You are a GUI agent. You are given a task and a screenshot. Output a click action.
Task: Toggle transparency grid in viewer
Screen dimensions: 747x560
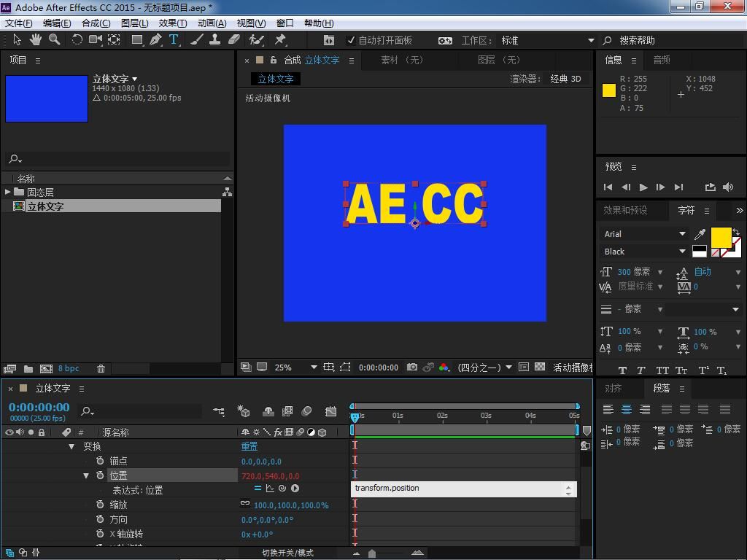pyautogui.click(x=540, y=367)
